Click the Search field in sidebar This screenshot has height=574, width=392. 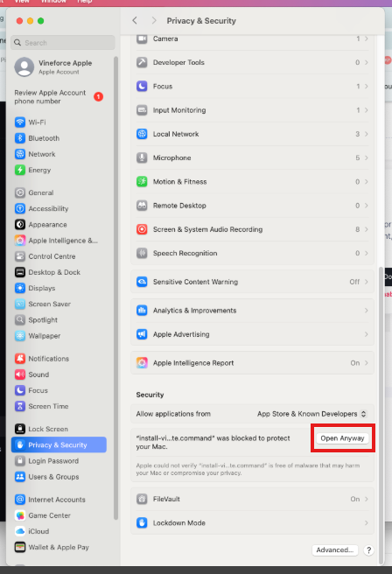(63, 43)
